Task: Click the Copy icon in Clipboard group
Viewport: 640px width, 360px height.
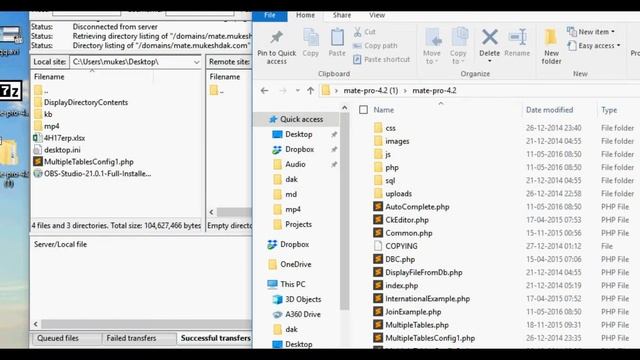Action: click(x=311, y=38)
